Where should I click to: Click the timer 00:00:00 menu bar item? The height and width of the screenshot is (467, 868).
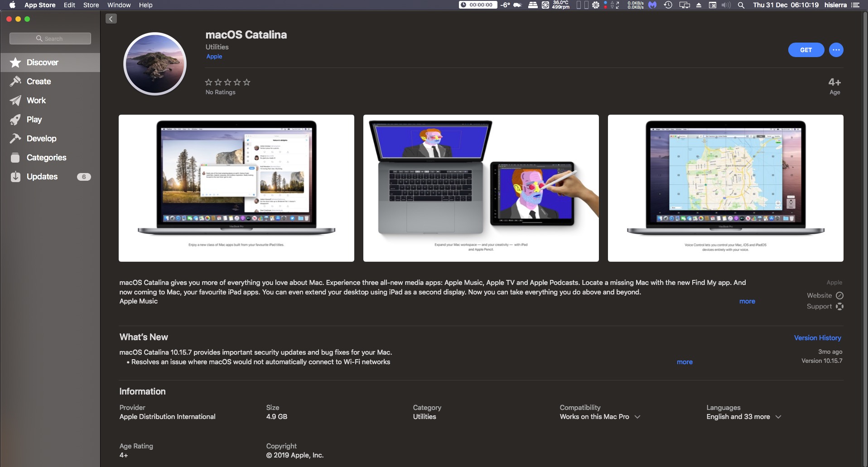point(478,5)
